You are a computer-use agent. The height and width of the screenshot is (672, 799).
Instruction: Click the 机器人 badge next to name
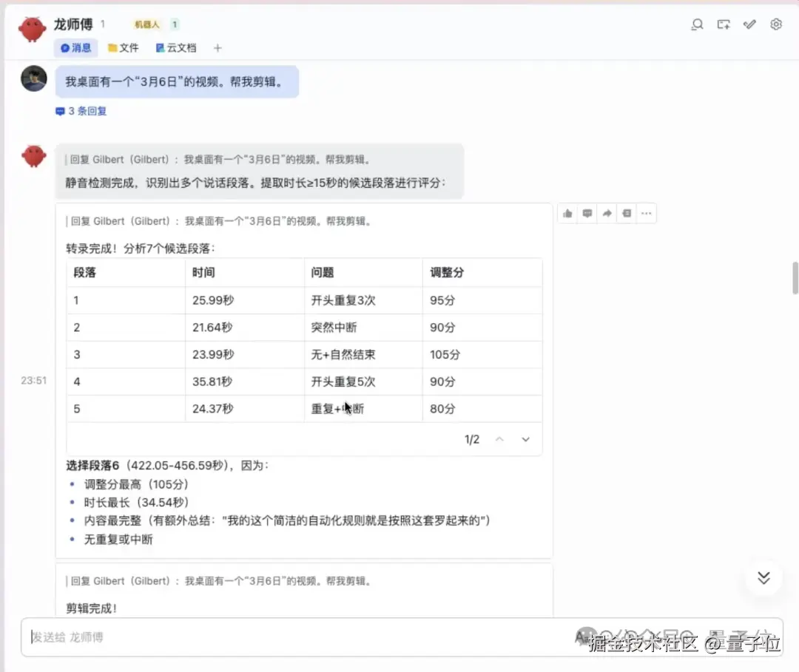pos(146,24)
